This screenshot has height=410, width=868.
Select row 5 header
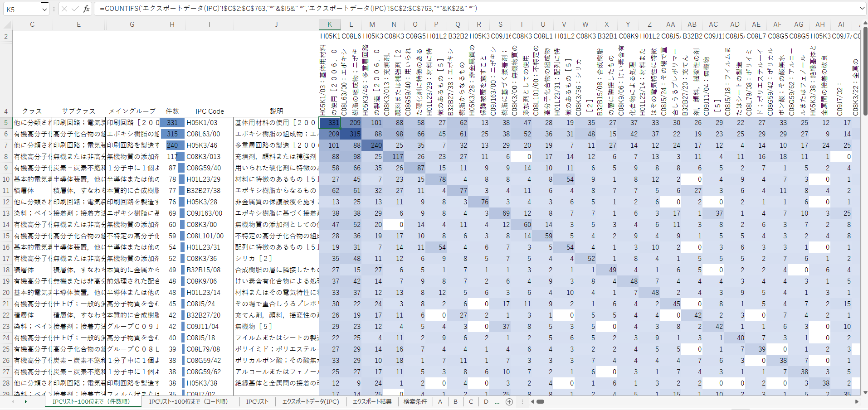point(6,123)
